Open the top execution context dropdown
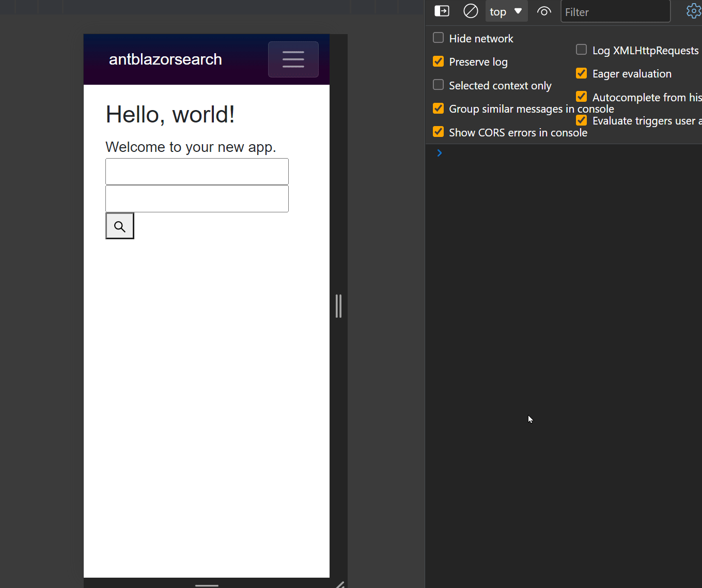The width and height of the screenshot is (702, 588). point(498,11)
